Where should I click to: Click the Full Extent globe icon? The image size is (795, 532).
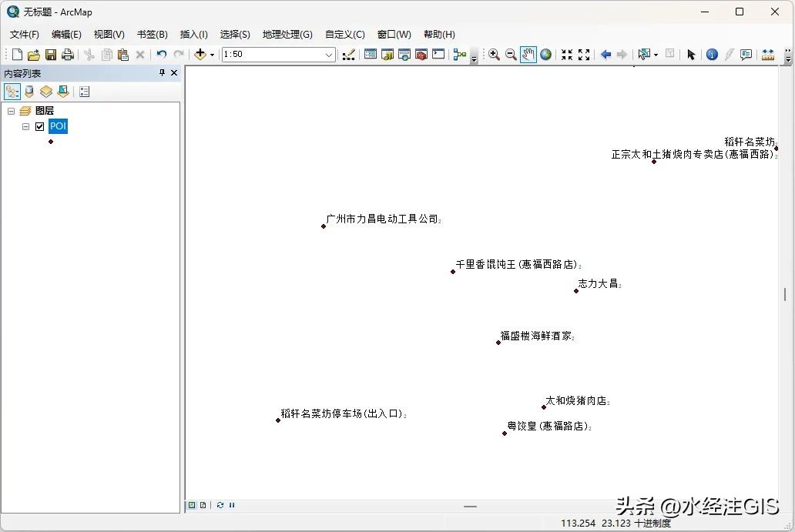coord(545,55)
